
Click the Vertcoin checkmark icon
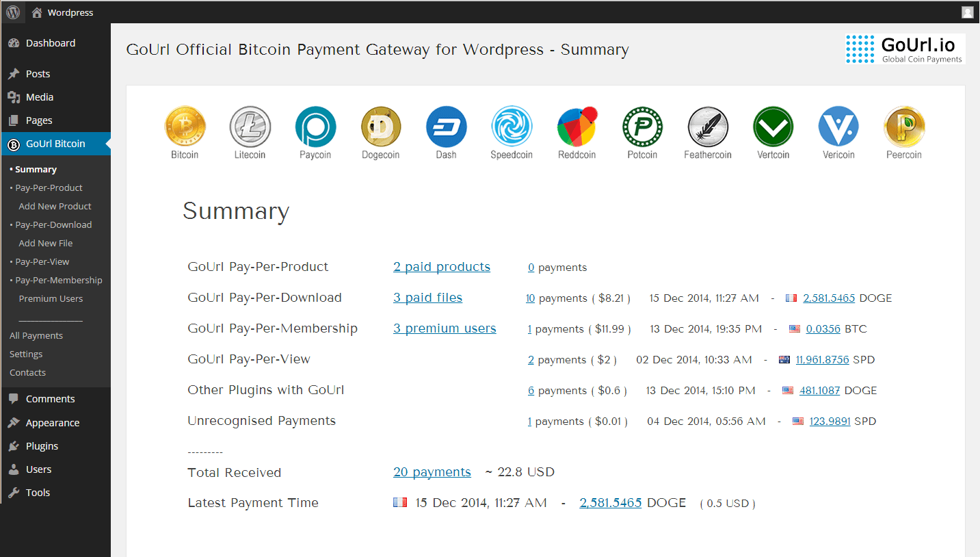(x=773, y=127)
